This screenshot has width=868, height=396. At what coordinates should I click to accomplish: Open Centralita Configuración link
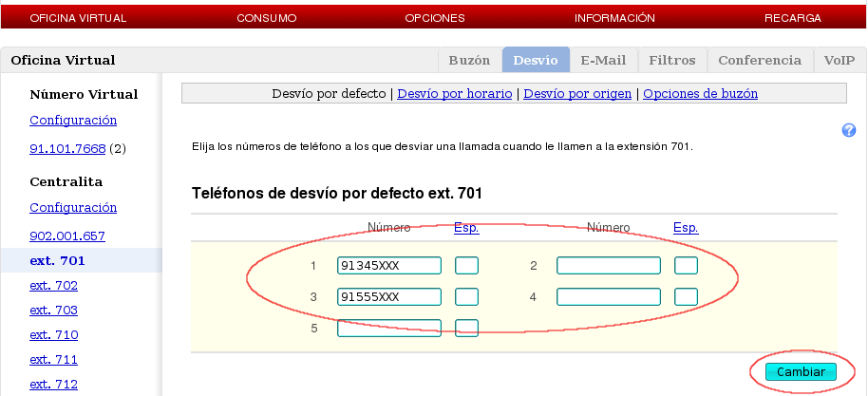(73, 207)
